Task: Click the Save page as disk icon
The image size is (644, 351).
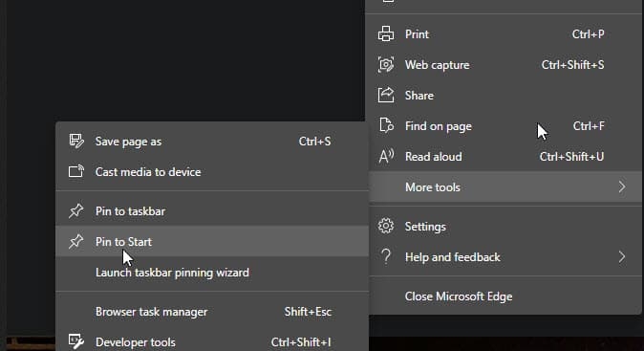Action: coord(76,141)
